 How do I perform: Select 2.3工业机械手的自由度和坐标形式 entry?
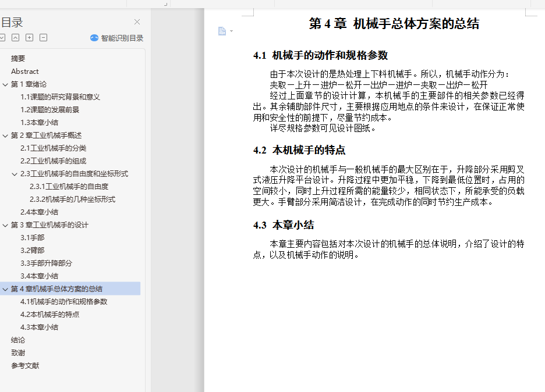[74, 173]
